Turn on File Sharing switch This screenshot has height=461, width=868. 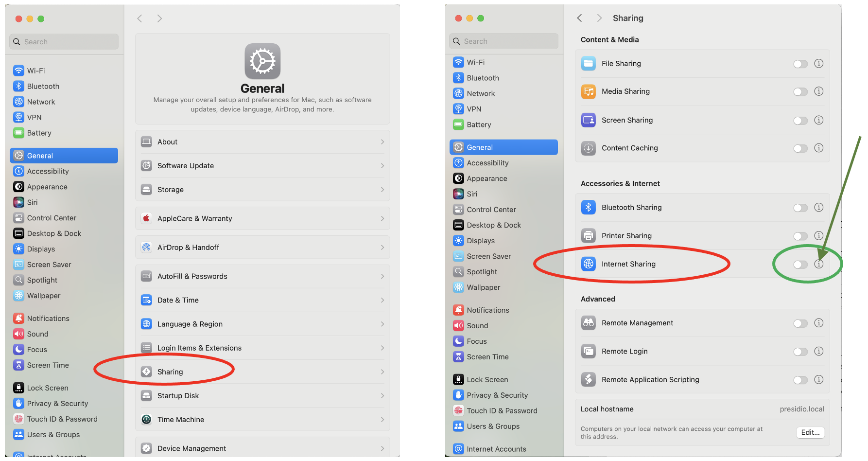click(800, 64)
